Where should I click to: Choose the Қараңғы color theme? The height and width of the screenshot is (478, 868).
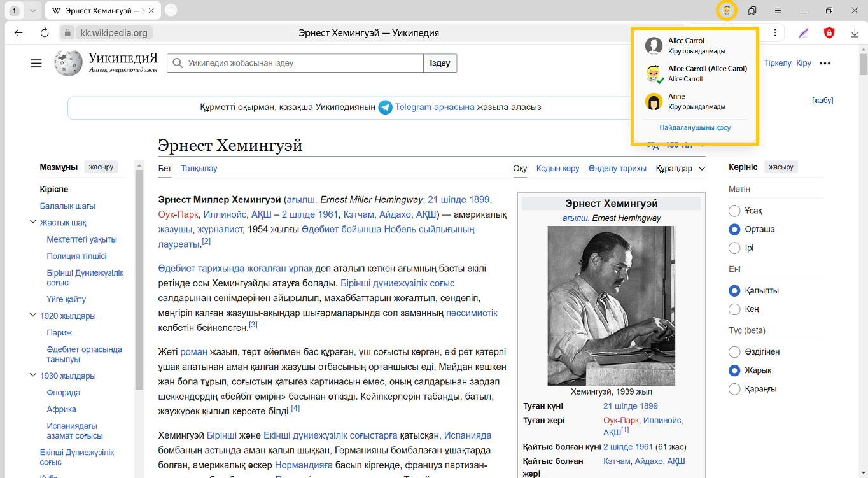tap(734, 389)
